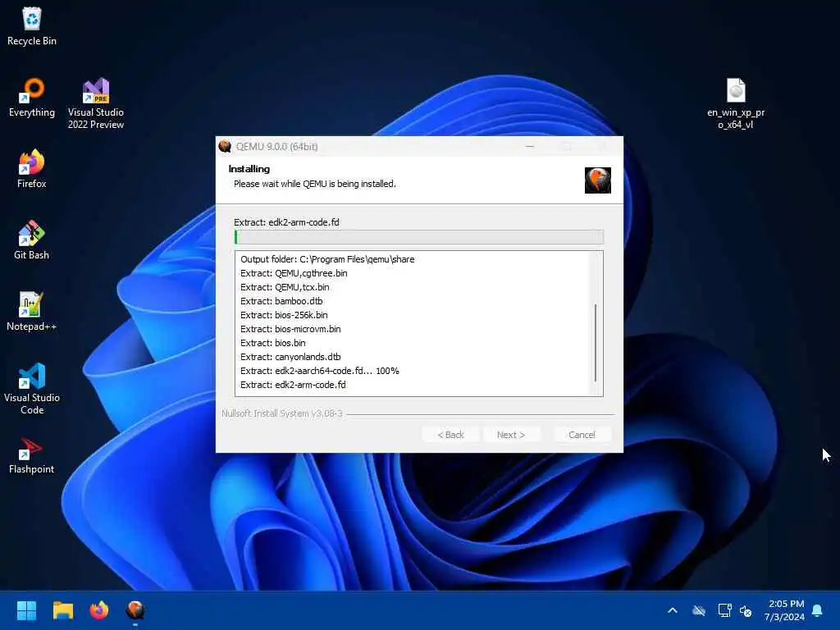Click the 'Installing' header text
Screen dimensions: 840x630
tap(249, 169)
